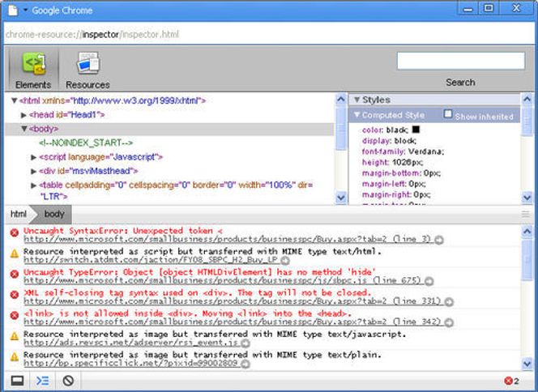Screen dimensions: 538x392
Task: Click go arrow after specificclick.net link
Action: click(246, 364)
